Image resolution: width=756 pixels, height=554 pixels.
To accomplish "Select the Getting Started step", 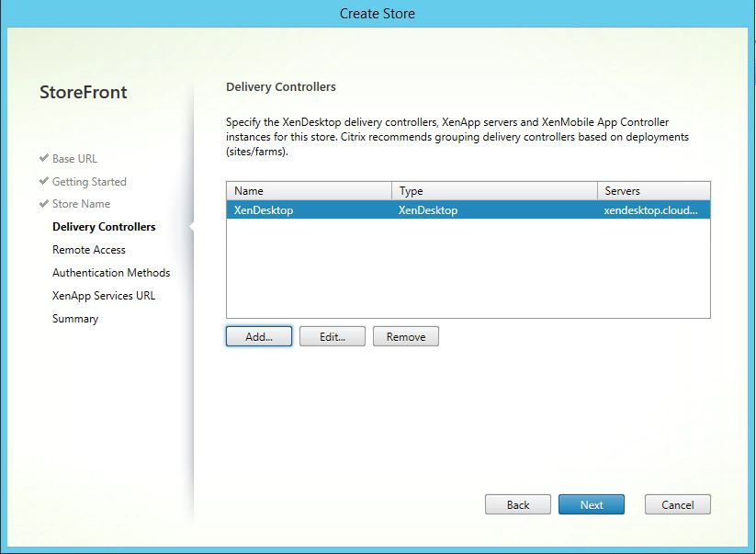I will [89, 181].
